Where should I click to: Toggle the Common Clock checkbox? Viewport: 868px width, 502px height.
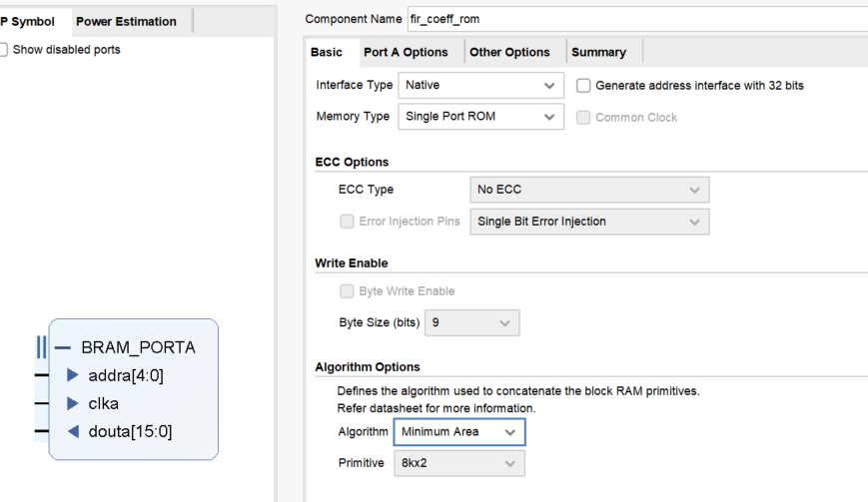[x=583, y=117]
